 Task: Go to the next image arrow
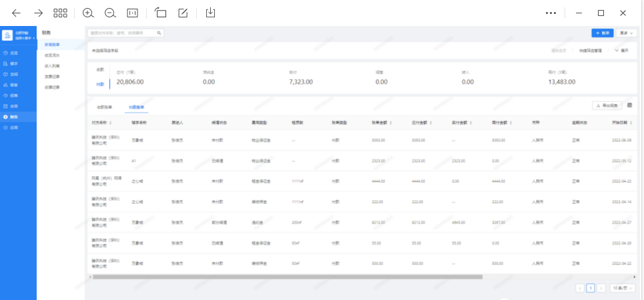point(38,13)
